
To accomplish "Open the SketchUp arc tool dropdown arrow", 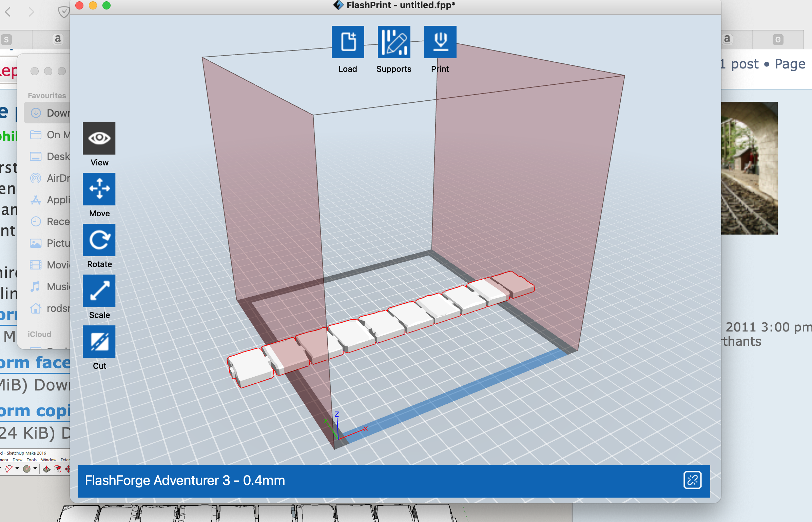I will point(17,468).
